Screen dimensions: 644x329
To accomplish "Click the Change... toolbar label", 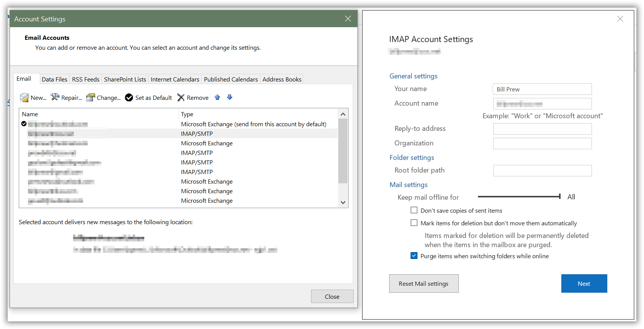I will (x=109, y=98).
